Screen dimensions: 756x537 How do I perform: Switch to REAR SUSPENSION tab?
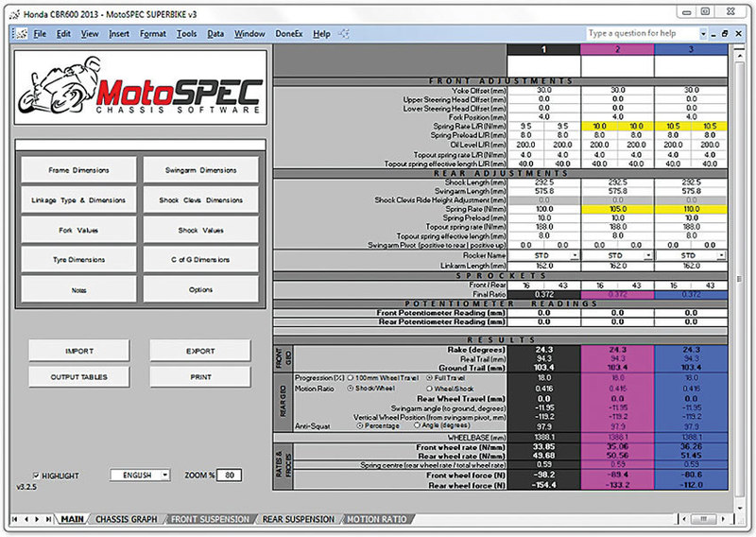[x=299, y=519]
